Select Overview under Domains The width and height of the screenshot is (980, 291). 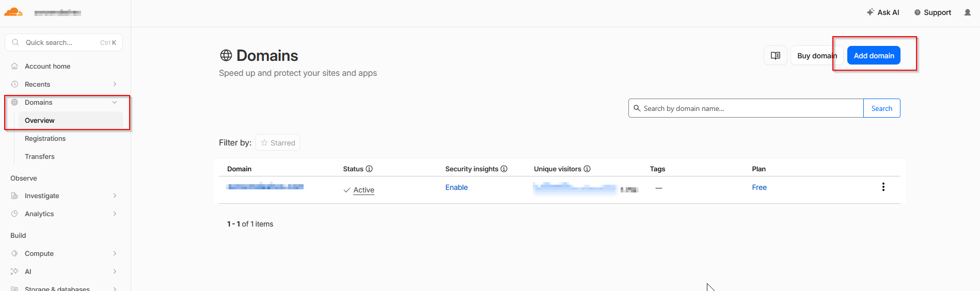[71, 120]
